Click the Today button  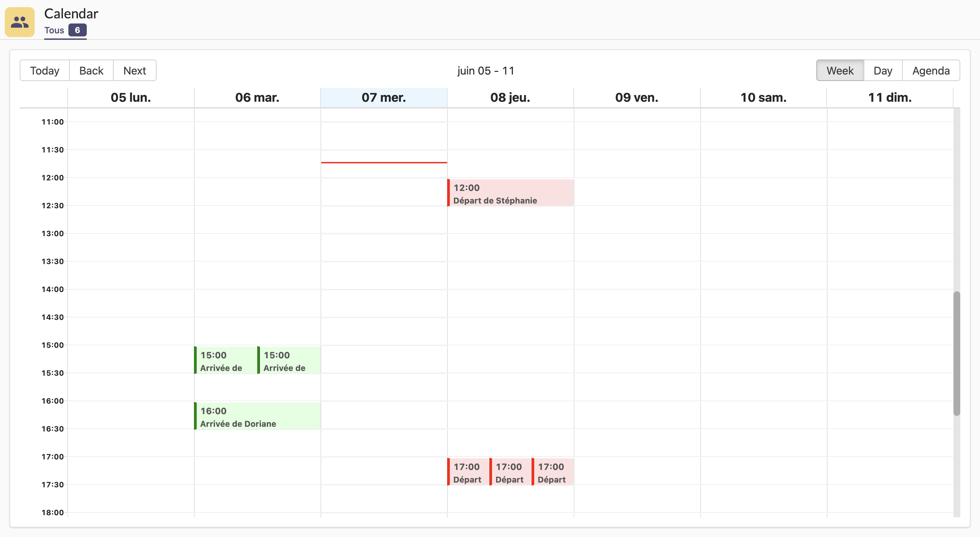tap(45, 70)
